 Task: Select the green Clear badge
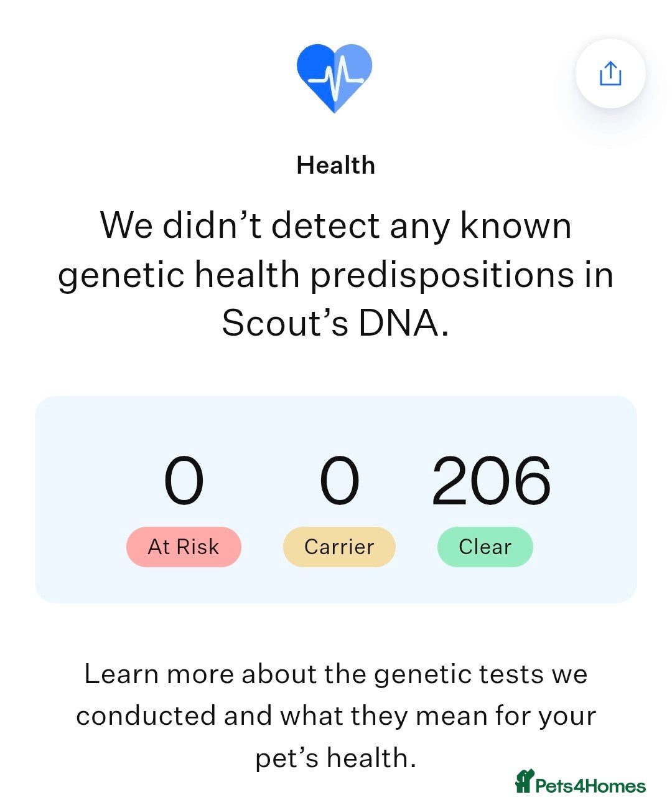485,547
